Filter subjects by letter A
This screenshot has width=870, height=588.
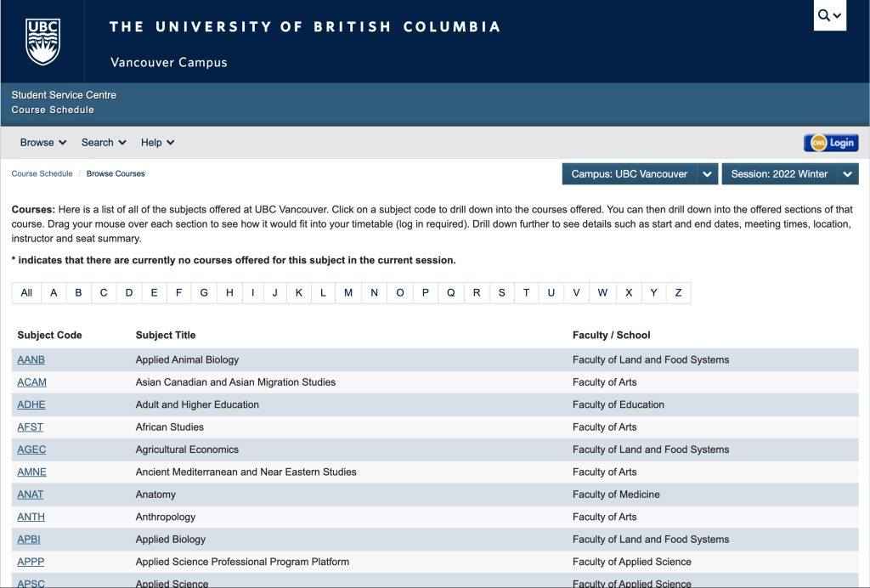tap(54, 293)
